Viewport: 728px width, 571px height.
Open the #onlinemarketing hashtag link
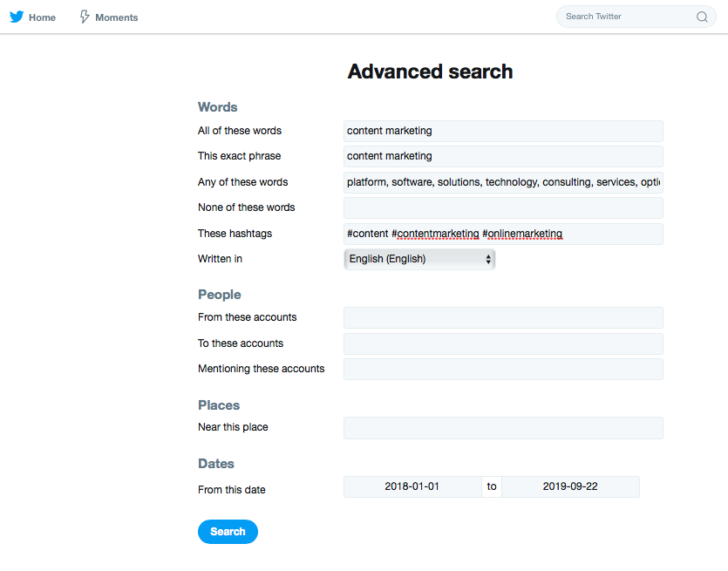pos(522,234)
